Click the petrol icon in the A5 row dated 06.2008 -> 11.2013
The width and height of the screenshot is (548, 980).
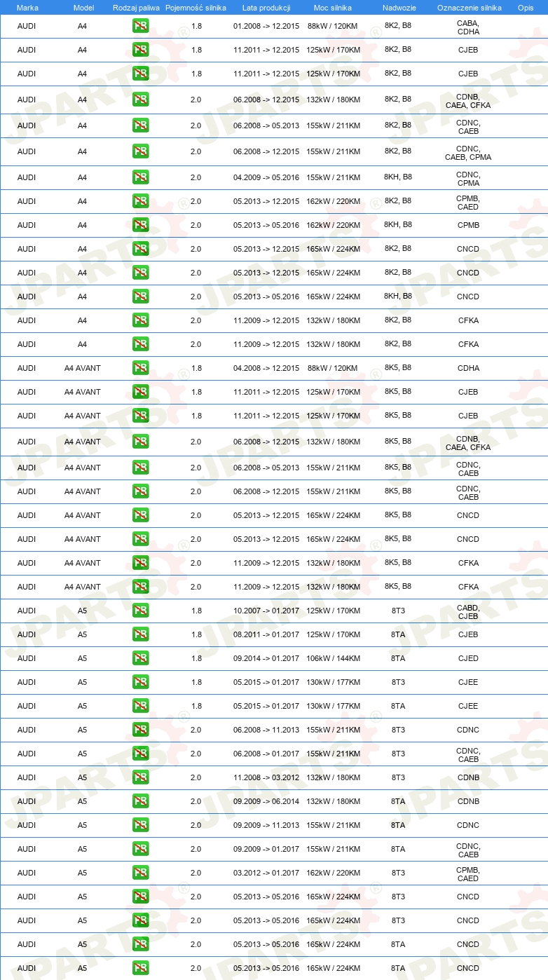[x=140, y=730]
